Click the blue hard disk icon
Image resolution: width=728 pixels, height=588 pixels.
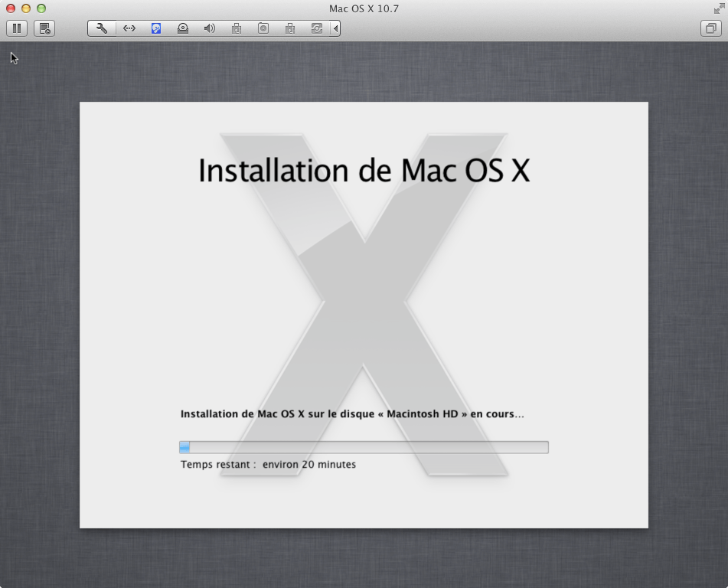(x=156, y=28)
